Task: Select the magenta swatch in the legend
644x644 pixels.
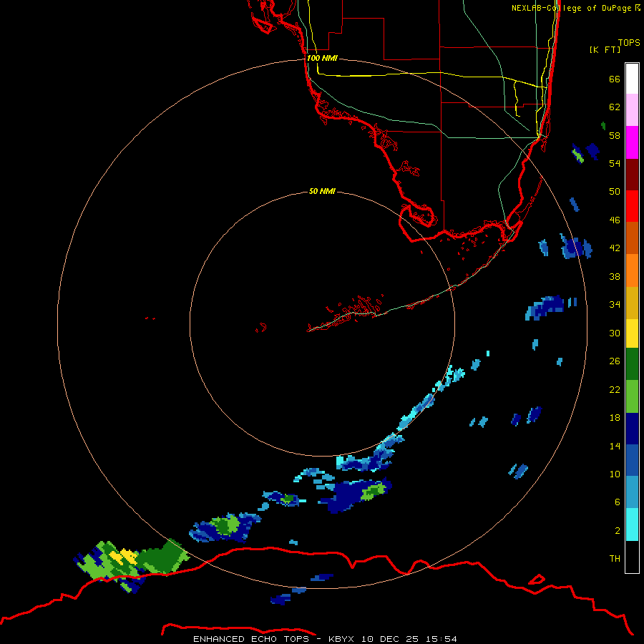Action: tap(632, 142)
